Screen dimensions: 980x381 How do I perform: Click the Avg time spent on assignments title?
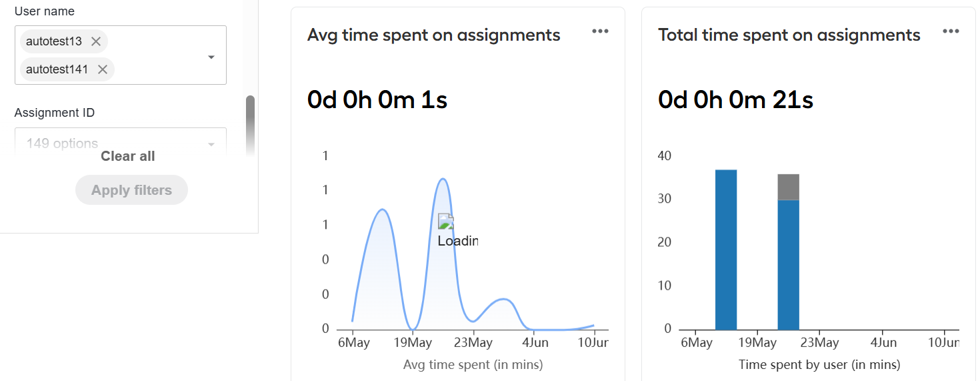click(x=434, y=35)
